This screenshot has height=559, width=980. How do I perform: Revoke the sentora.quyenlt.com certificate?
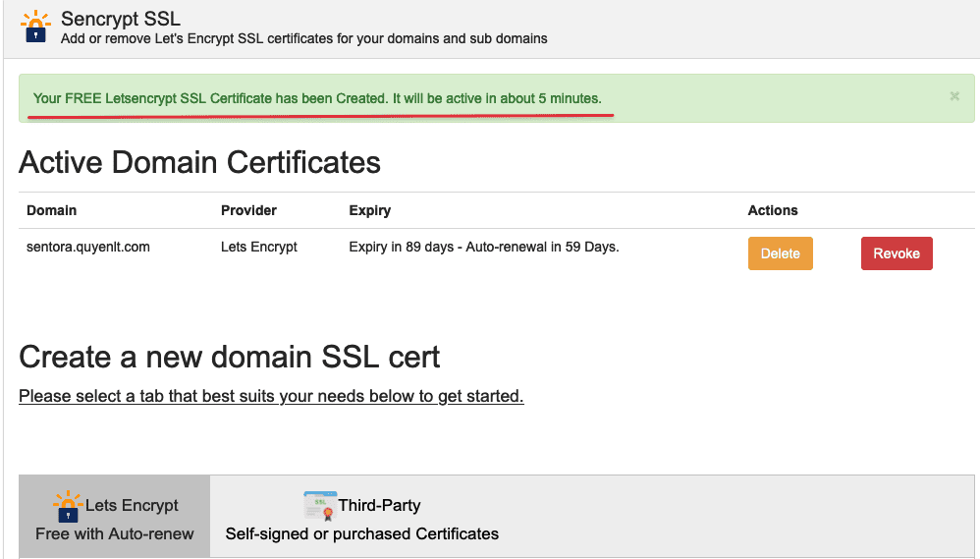coord(896,253)
